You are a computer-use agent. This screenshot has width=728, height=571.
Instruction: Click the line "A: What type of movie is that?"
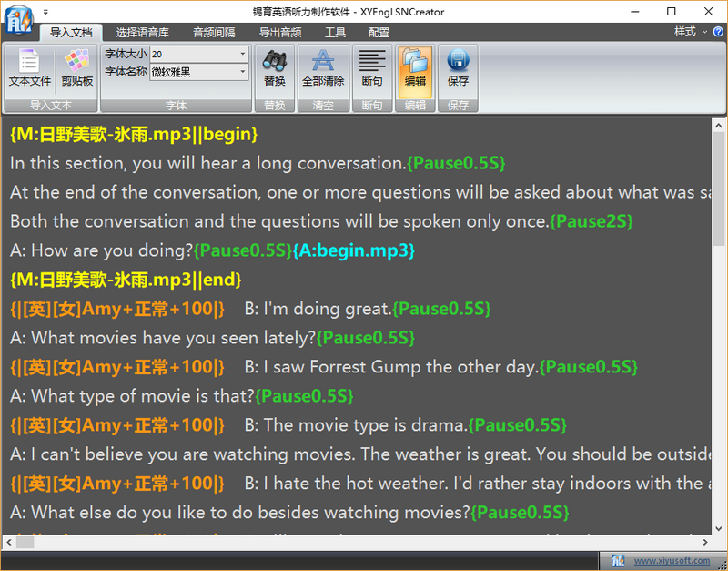(x=132, y=396)
